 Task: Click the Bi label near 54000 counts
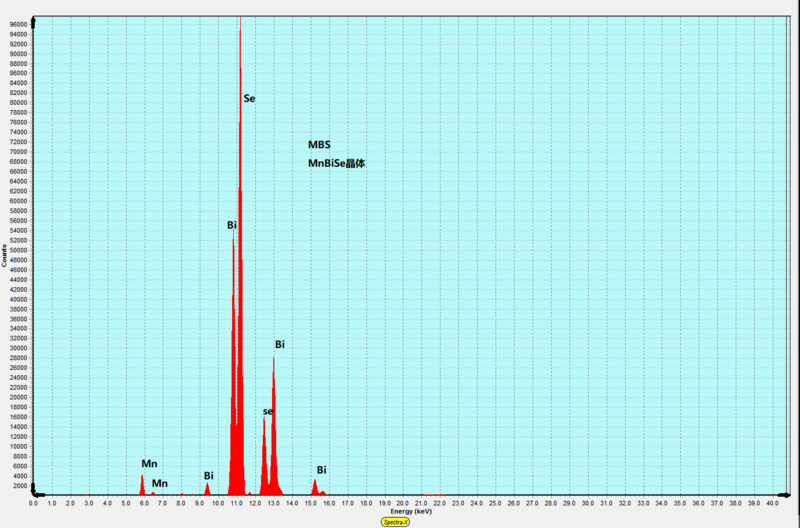(231, 226)
